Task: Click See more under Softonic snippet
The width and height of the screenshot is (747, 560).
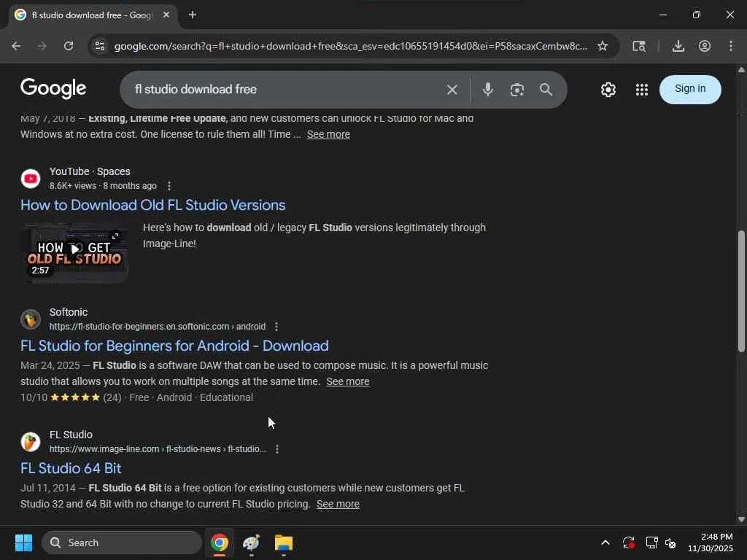Action: [348, 381]
